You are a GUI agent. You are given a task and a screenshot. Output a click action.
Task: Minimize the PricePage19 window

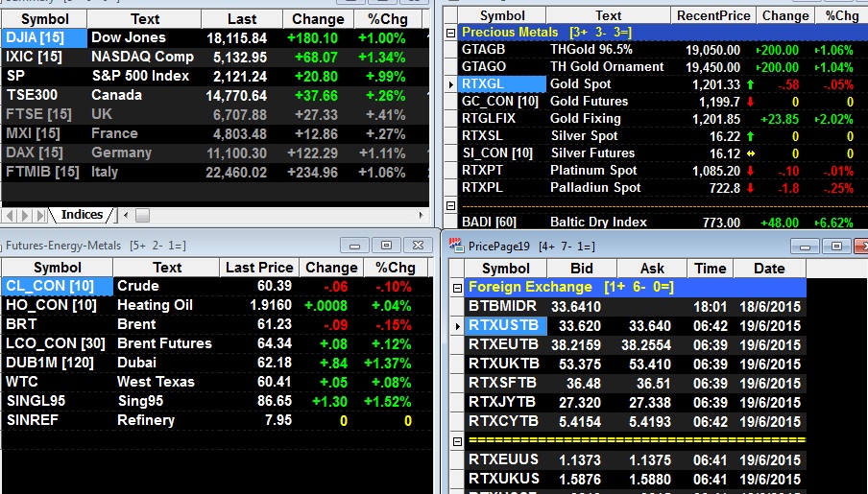[x=805, y=247]
